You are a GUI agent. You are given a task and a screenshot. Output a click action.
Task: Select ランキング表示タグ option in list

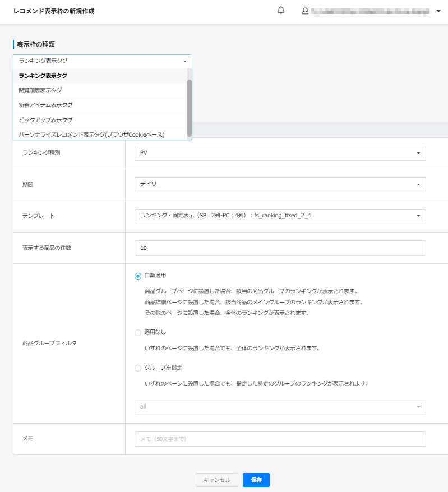(100, 76)
